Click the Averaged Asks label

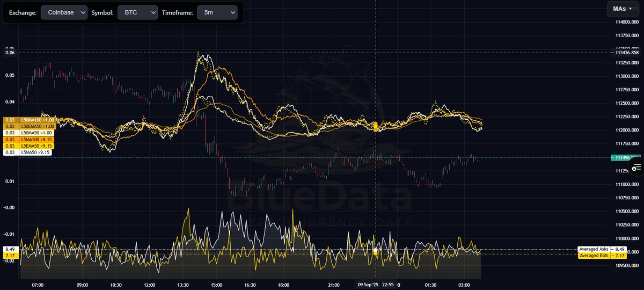click(x=595, y=249)
